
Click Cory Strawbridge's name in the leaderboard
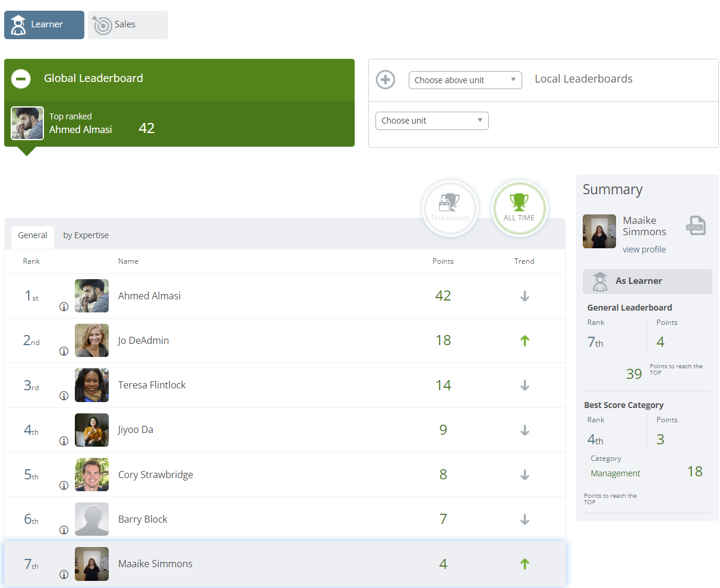click(x=156, y=475)
